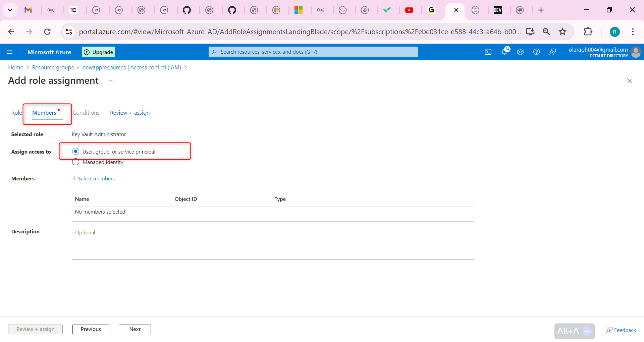Click the Review + assign bottom button
644x342 pixels.
pos(36,329)
